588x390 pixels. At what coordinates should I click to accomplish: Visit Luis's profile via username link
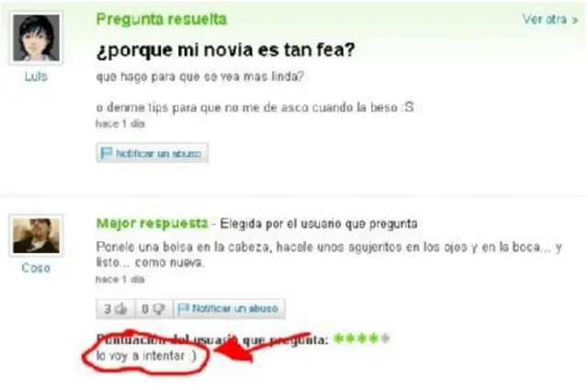(36, 76)
